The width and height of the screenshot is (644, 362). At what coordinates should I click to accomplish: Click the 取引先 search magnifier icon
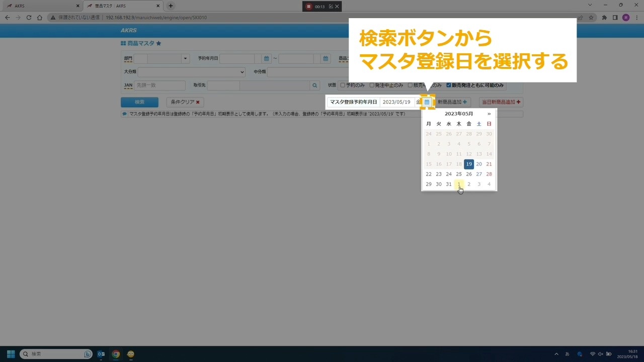click(315, 85)
